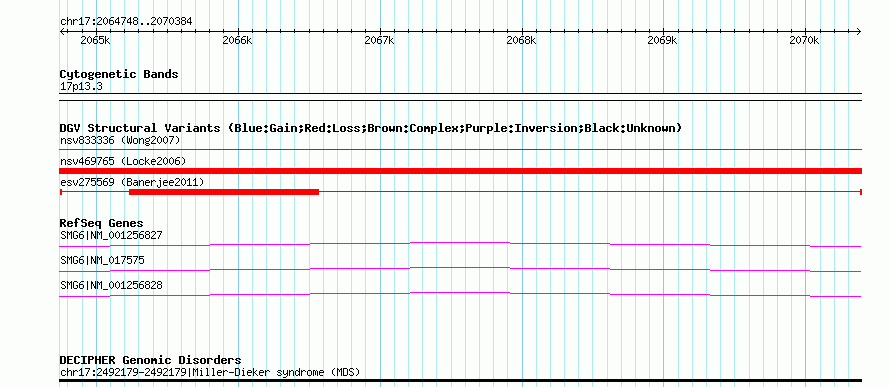
Task: Open the SMG6|NM_017575 transcript label
Action: point(102,260)
